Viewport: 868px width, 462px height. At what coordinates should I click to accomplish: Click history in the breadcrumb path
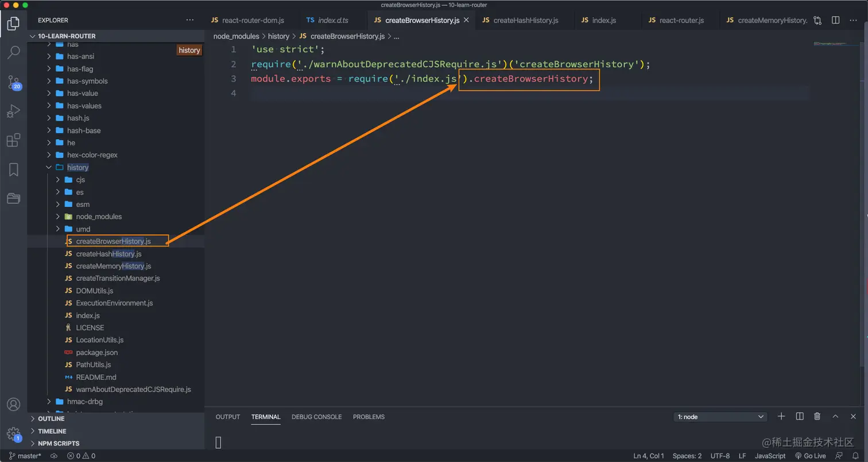tap(279, 36)
